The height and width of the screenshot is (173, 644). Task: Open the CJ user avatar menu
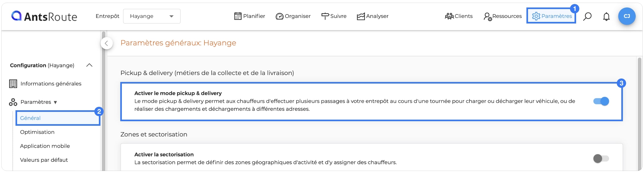627,16
